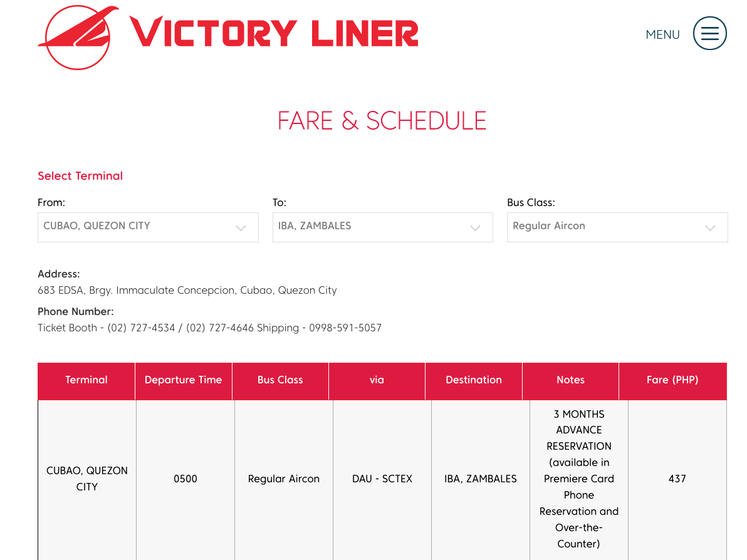The height and width of the screenshot is (560, 747).
Task: Click the 437 fare cell
Action: (x=677, y=479)
